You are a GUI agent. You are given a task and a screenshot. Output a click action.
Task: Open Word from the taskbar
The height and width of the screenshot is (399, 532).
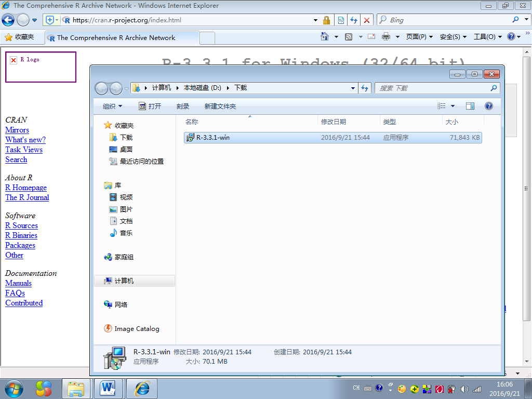pos(108,389)
